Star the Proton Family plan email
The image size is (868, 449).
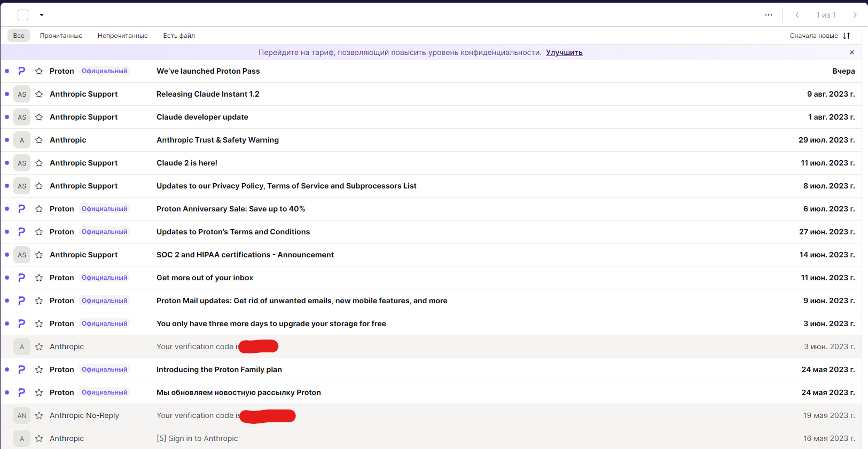point(39,369)
